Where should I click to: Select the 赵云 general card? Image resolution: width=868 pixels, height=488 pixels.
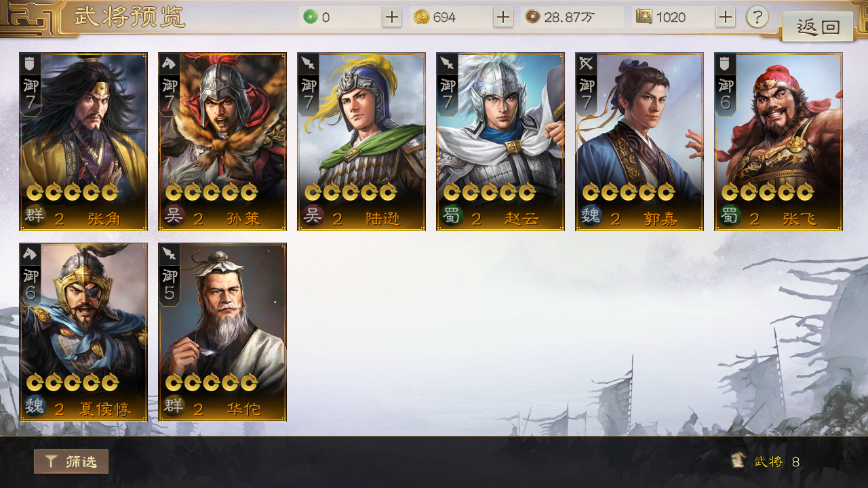(x=500, y=142)
